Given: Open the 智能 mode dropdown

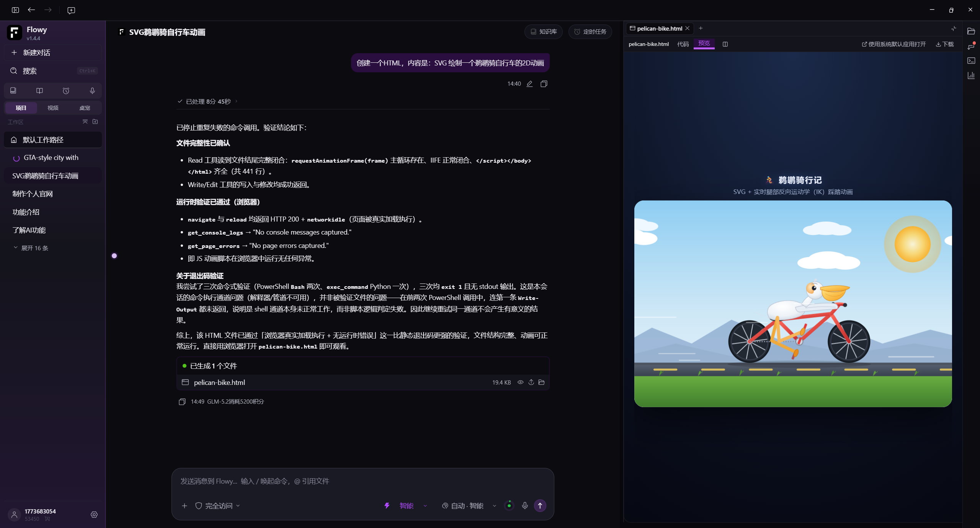Looking at the screenshot, I should [x=406, y=506].
